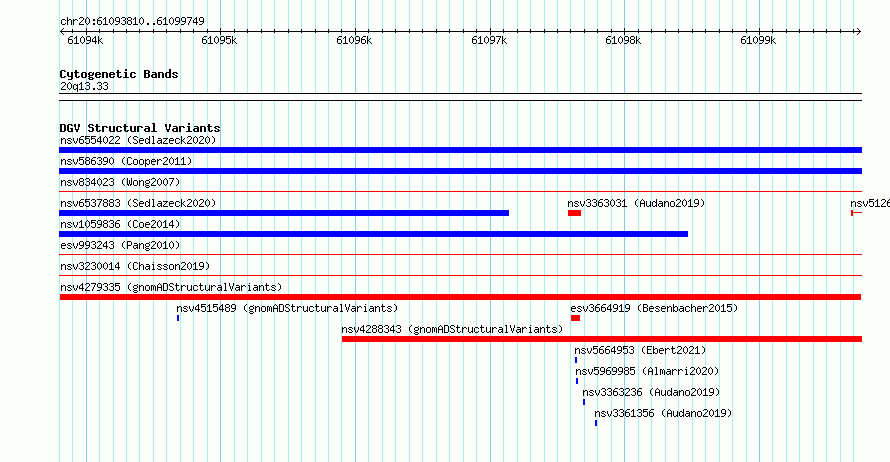
Task: Open variant nsv3230014 (Chaisson2019) label
Action: pyautogui.click(x=135, y=266)
